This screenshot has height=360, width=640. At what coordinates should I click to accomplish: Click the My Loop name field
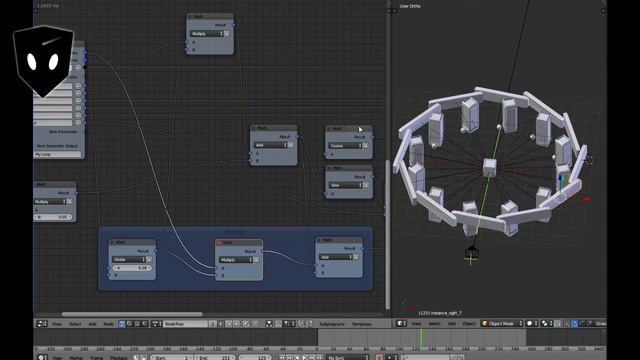tap(58, 154)
